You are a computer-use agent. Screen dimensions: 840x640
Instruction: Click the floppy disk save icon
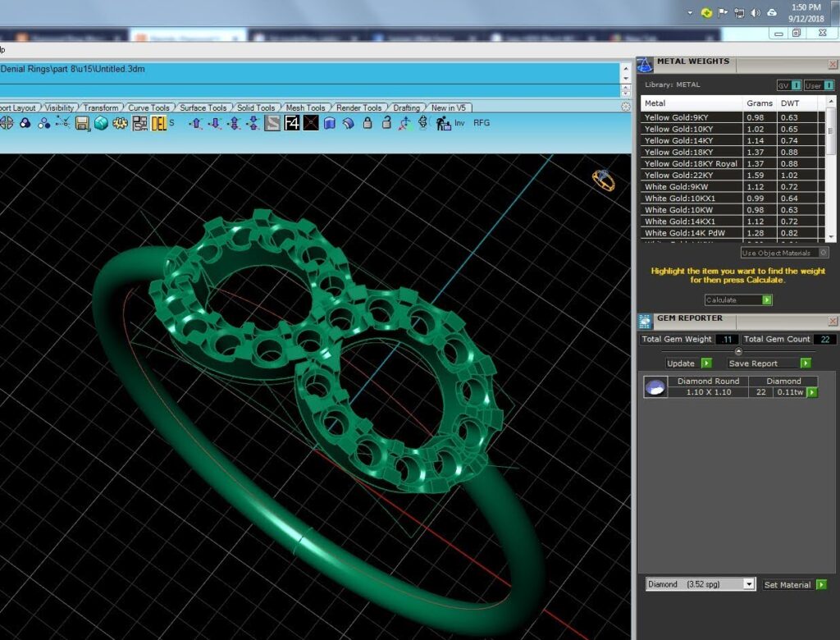coord(82,123)
